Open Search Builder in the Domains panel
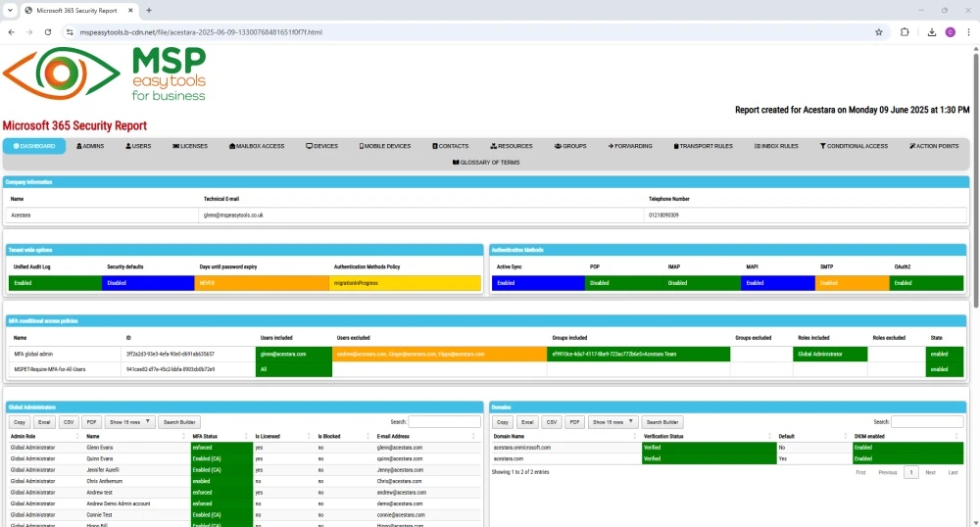Image resolution: width=980 pixels, height=527 pixels. click(662, 422)
